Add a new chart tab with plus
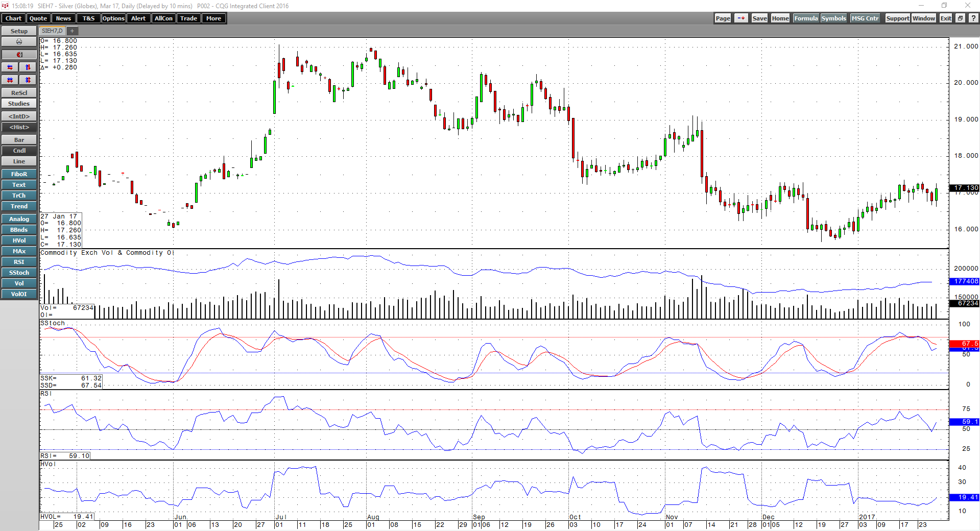The width and height of the screenshot is (980, 531). [72, 31]
